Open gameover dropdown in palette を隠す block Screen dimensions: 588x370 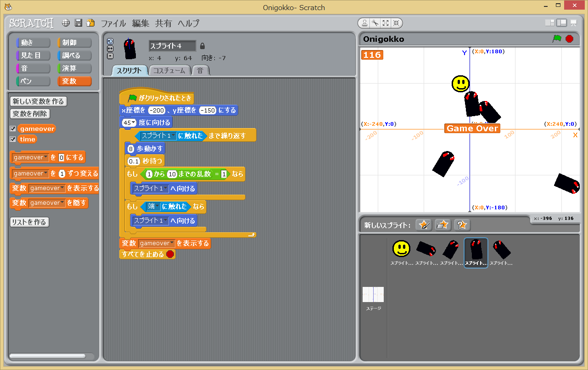(47, 203)
